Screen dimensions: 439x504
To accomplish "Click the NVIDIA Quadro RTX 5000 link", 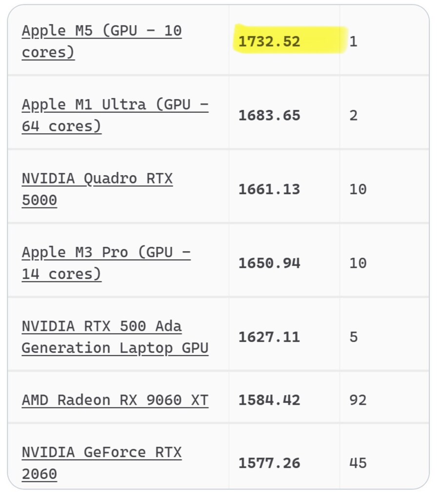I will click(97, 179).
